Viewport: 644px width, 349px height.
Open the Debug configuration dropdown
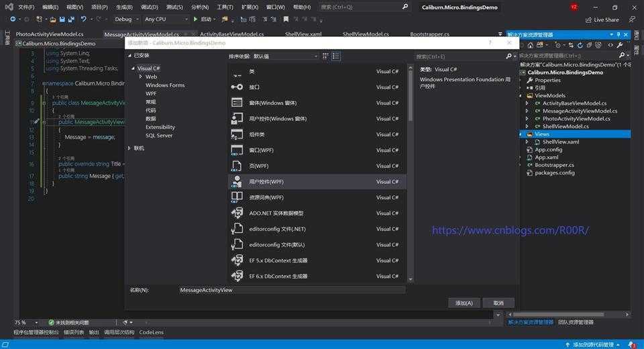tap(127, 19)
